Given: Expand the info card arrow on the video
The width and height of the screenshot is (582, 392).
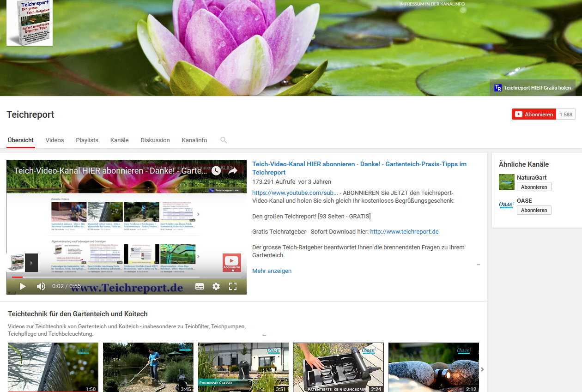Looking at the screenshot, I should tap(31, 263).
